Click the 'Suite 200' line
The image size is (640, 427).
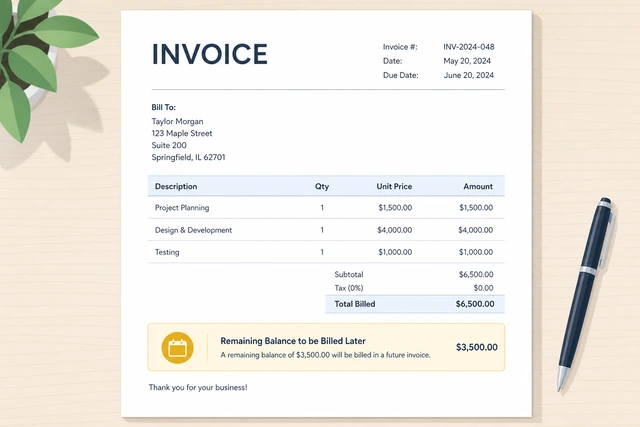point(169,145)
